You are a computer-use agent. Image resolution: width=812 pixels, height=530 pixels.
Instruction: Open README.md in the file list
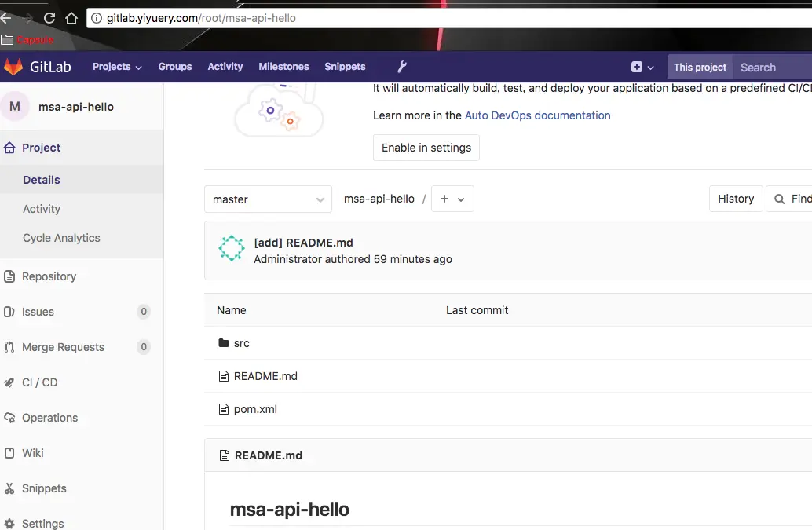[x=265, y=376]
